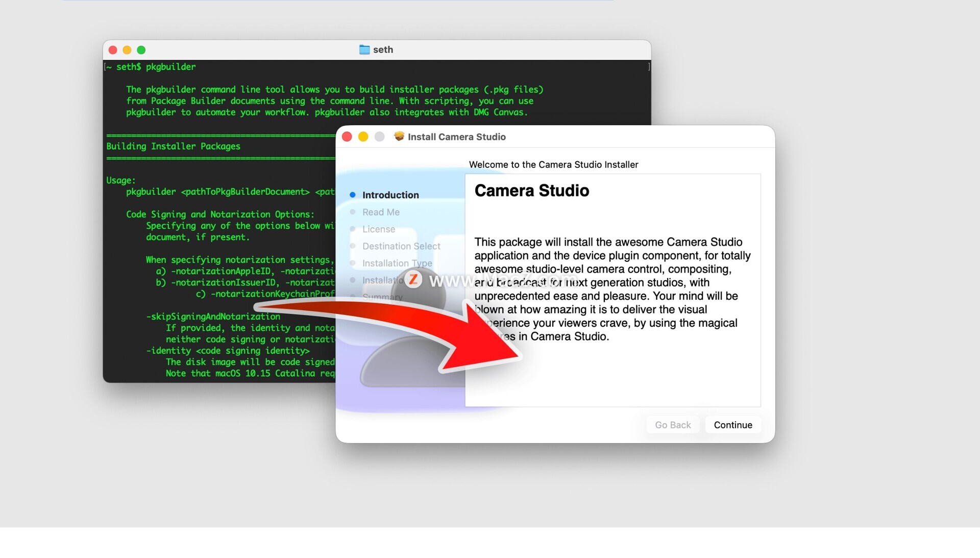Minimize the Install Camera Studio window
Image resolution: width=980 pixels, height=558 pixels.
363,137
